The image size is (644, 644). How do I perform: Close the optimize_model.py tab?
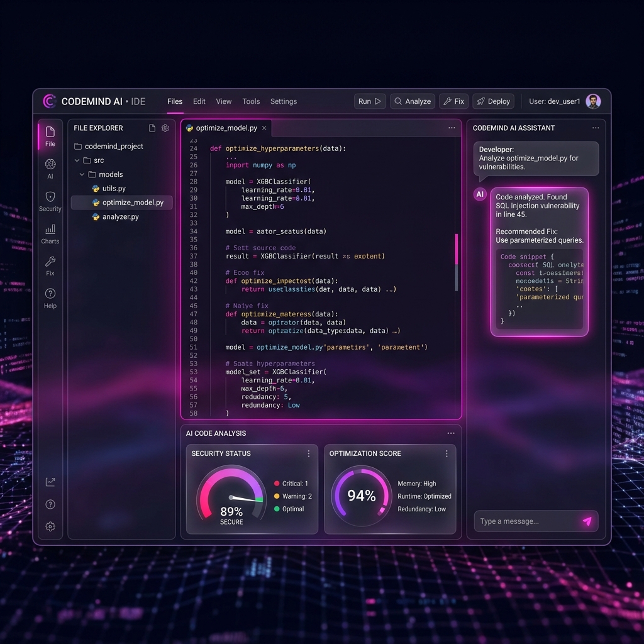pyautogui.click(x=264, y=128)
